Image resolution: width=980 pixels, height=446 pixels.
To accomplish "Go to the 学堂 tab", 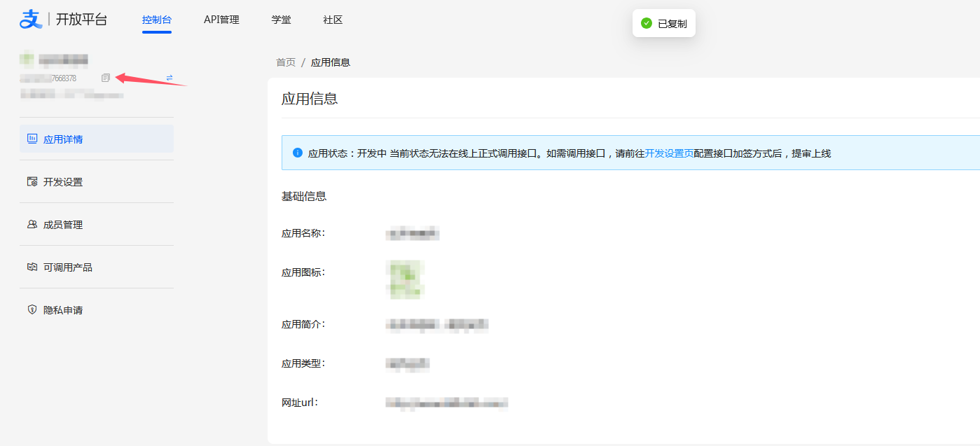I will tap(281, 20).
